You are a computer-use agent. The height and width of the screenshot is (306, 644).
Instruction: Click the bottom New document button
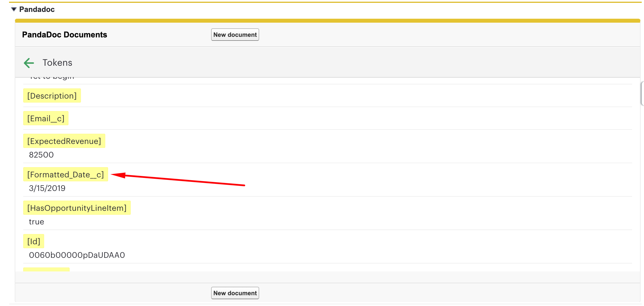[235, 293]
